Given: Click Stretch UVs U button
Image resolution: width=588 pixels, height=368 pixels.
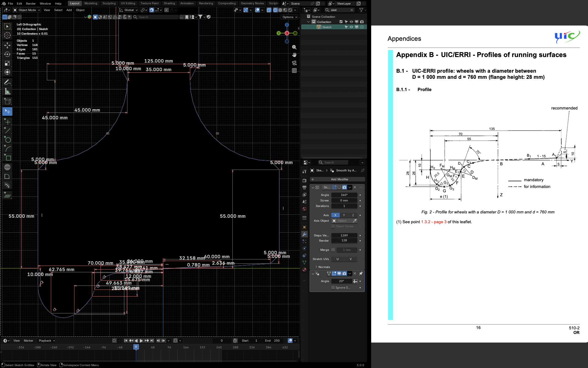Looking at the screenshot, I should (x=338, y=259).
